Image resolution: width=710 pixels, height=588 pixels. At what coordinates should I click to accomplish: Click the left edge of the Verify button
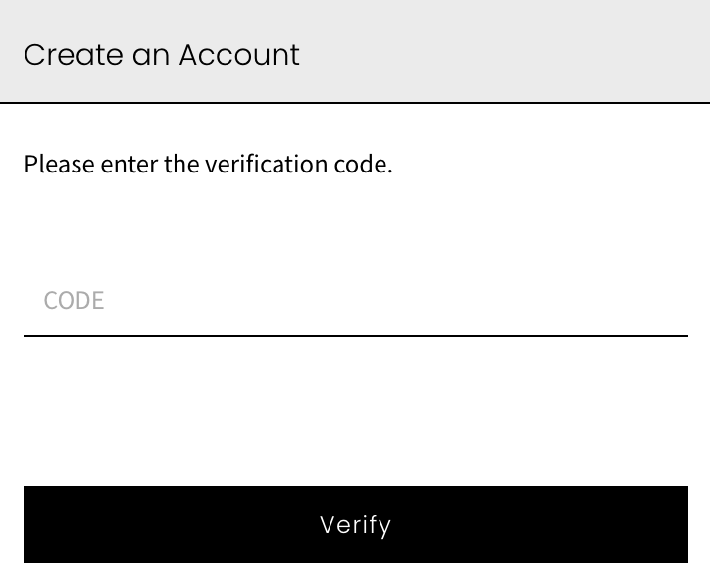39,524
